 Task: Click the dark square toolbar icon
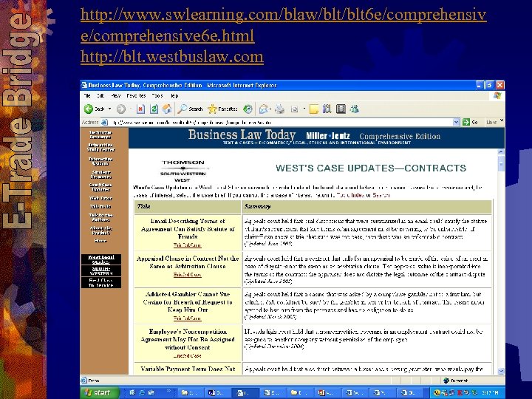click(341, 109)
